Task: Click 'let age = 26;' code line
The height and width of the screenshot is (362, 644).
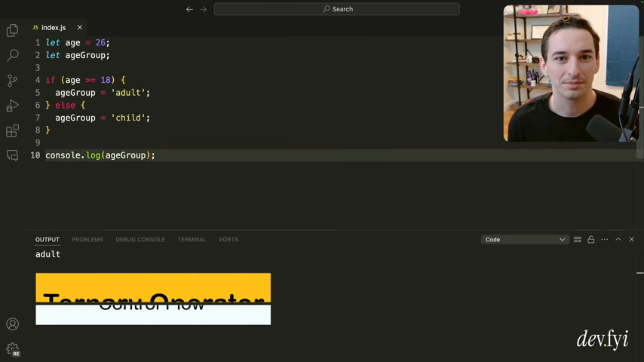Action: 78,43
